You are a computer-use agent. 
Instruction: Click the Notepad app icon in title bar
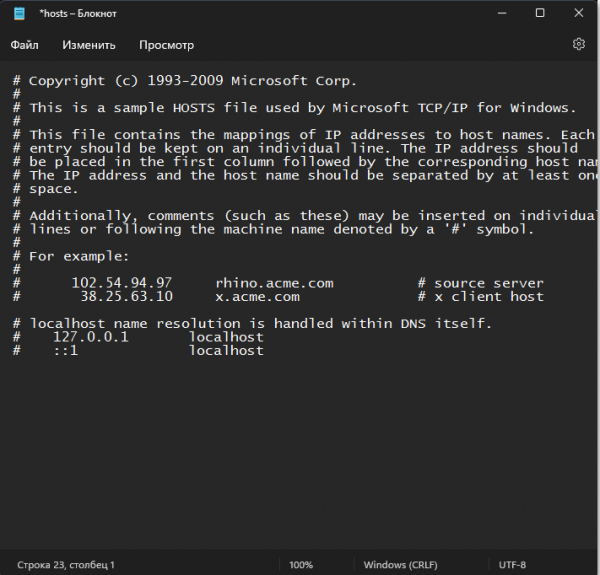(19, 13)
